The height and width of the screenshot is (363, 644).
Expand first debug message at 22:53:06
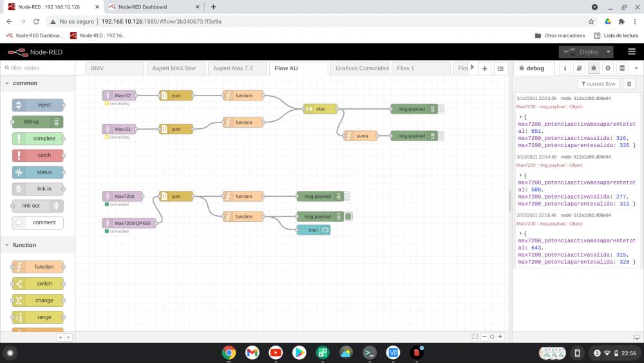pyautogui.click(x=520, y=117)
